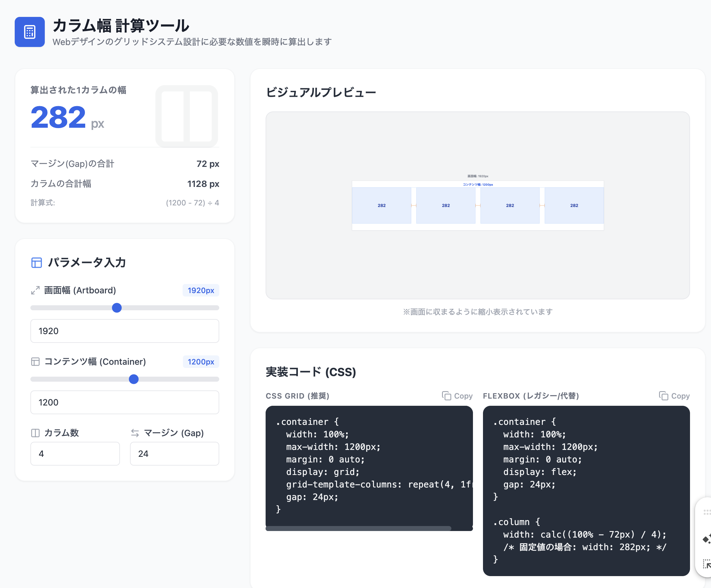Click the swap arrows icon beside マージン label
The height and width of the screenshot is (588, 711).
135,433
